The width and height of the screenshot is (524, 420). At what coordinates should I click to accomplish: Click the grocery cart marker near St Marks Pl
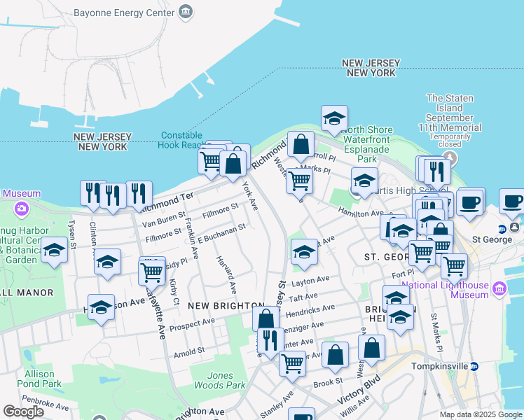click(300, 182)
